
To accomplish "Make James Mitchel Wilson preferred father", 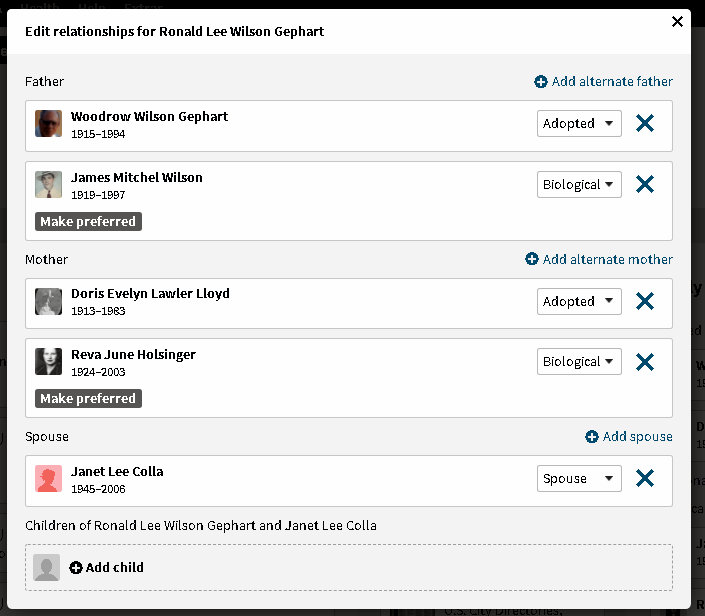I will pyautogui.click(x=88, y=222).
